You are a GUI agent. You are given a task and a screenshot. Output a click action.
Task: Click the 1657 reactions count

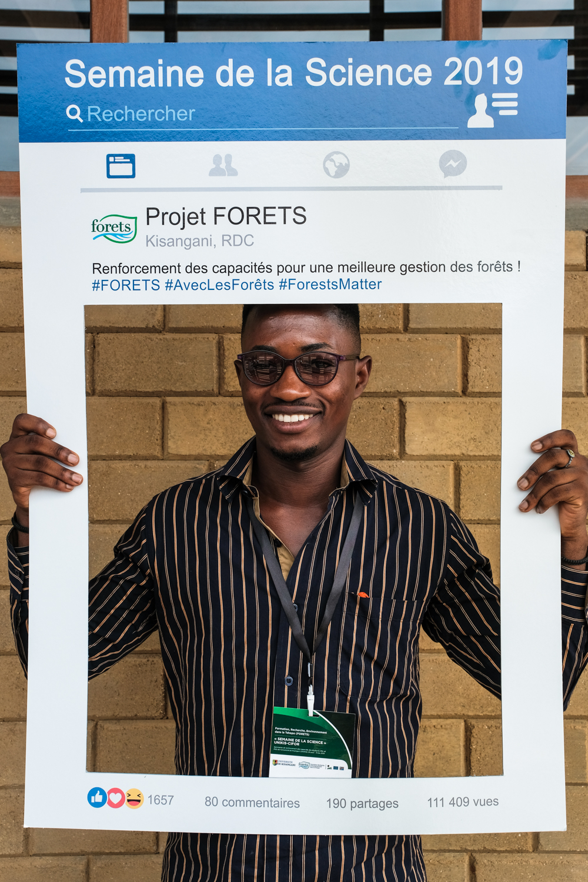(161, 800)
